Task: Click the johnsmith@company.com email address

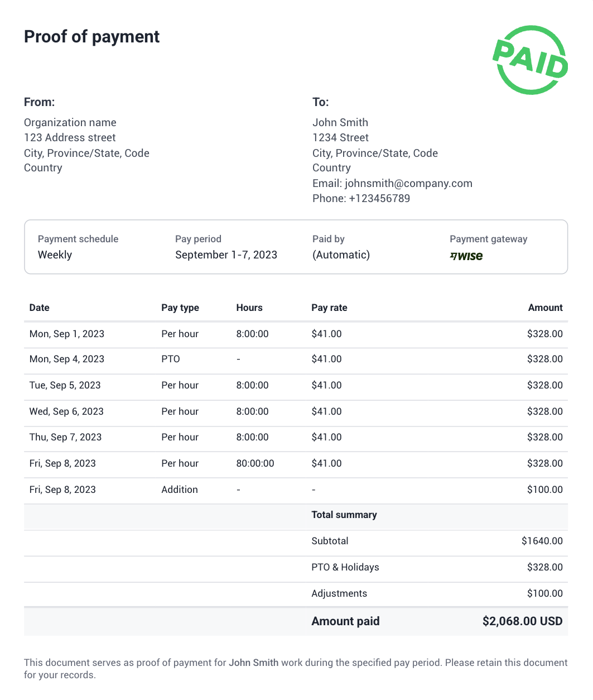Action: 408,183
